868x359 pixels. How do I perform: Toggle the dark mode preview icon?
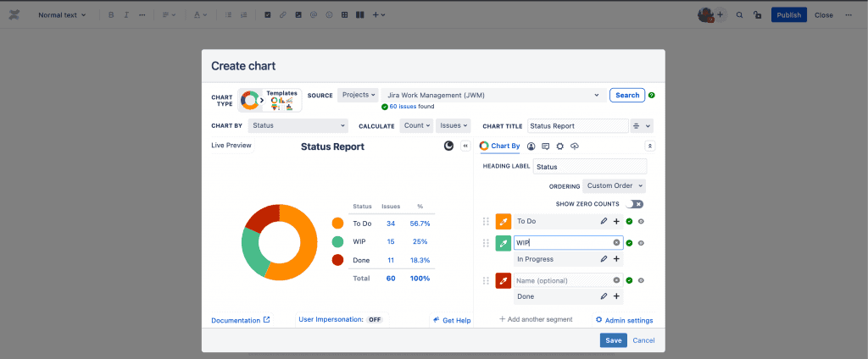(448, 146)
